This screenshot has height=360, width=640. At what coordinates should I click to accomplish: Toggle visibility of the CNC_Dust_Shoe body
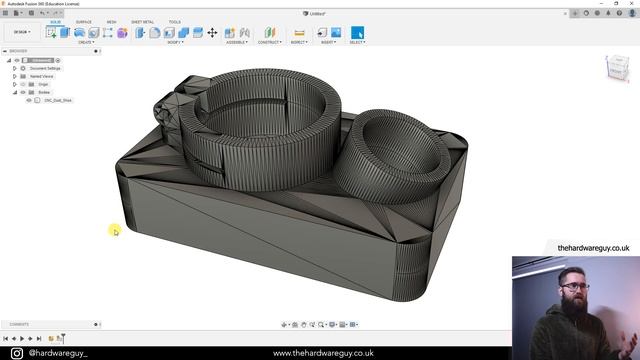29,100
